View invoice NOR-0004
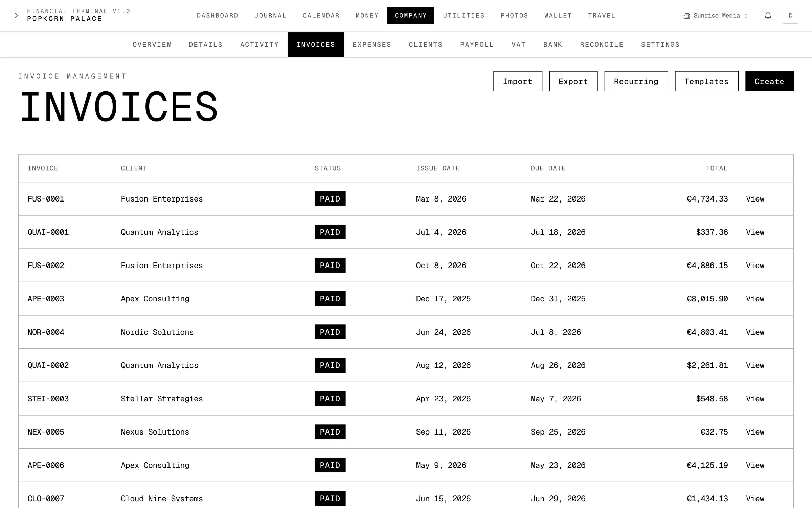Viewport: 812px width, 508px height. click(x=755, y=332)
